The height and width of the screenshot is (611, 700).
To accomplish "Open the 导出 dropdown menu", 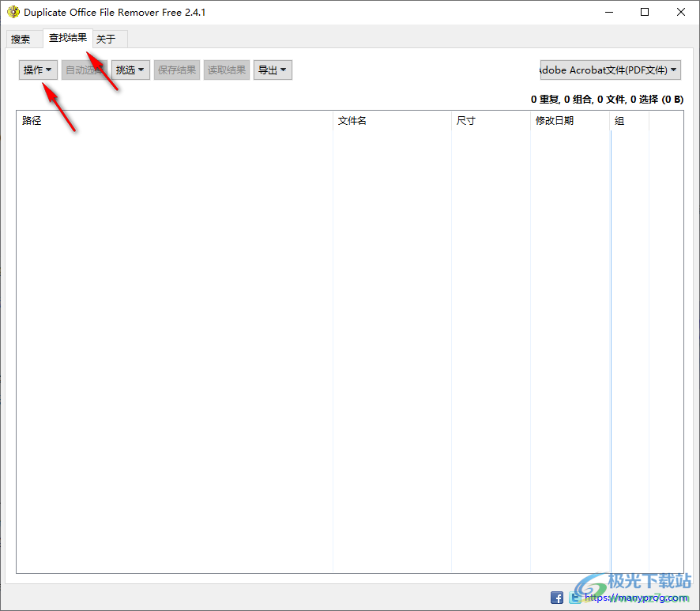I will click(273, 70).
